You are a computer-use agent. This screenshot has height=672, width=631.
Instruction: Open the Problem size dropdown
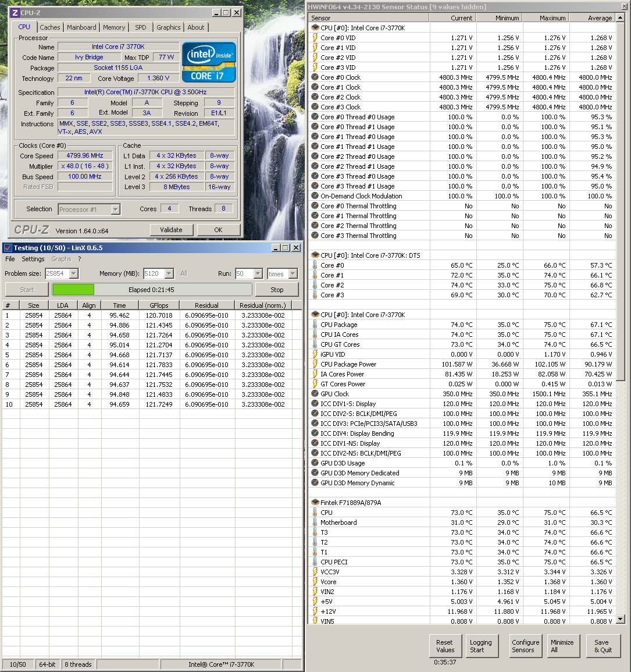click(74, 273)
